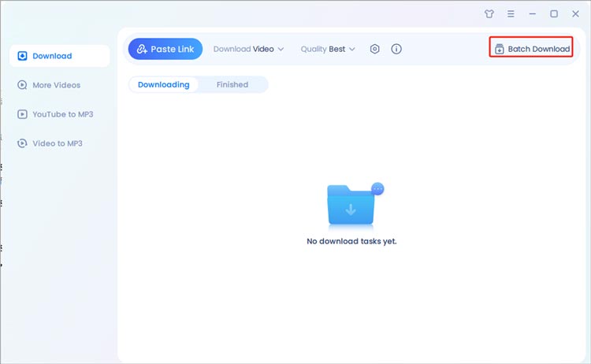Select Download in the sidebar

[x=59, y=56]
